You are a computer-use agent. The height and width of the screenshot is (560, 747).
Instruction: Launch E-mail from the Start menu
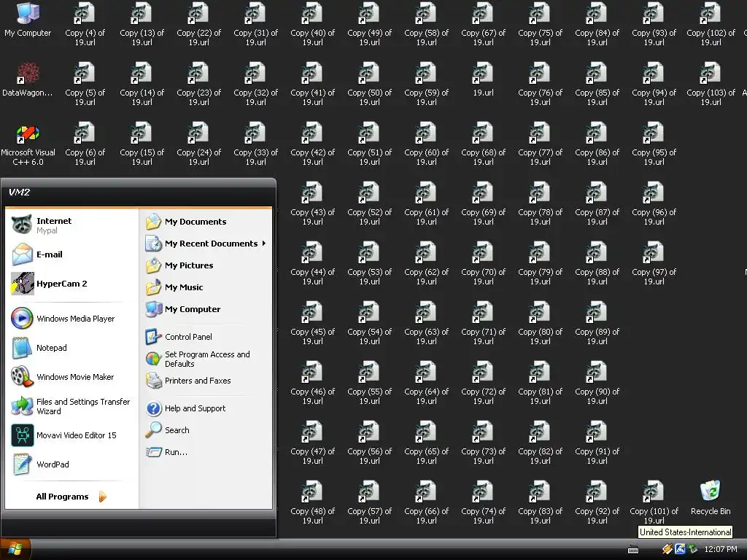click(x=71, y=254)
